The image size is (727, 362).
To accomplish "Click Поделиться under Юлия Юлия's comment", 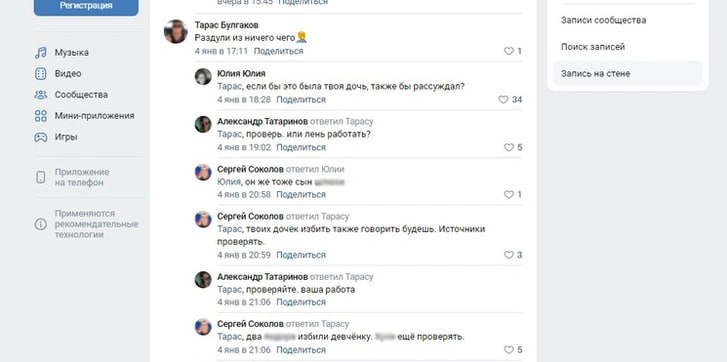I will pos(301,100).
